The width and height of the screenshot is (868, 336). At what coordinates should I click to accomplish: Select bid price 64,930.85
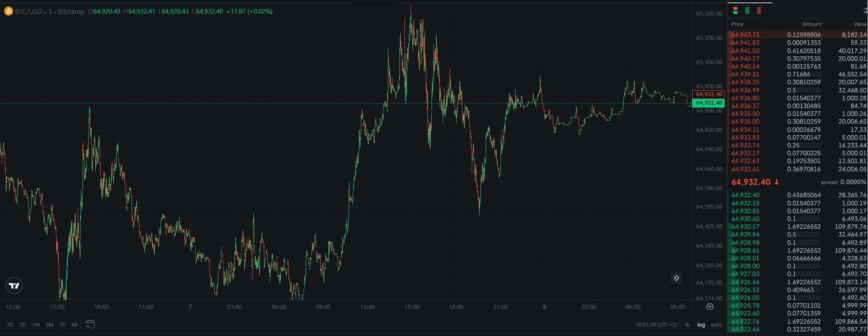click(745, 211)
